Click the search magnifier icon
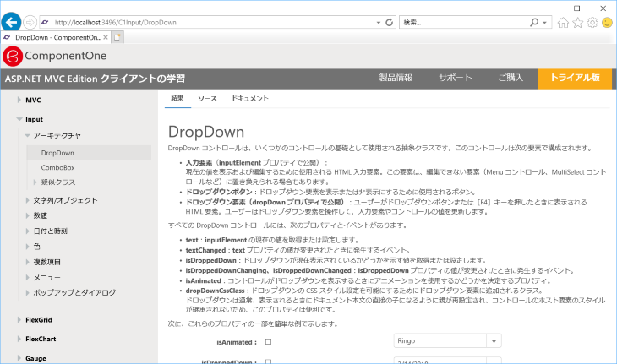 534,23
